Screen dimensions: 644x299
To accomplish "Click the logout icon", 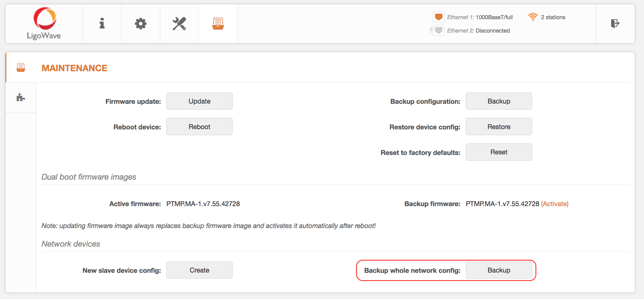I will tap(615, 23).
